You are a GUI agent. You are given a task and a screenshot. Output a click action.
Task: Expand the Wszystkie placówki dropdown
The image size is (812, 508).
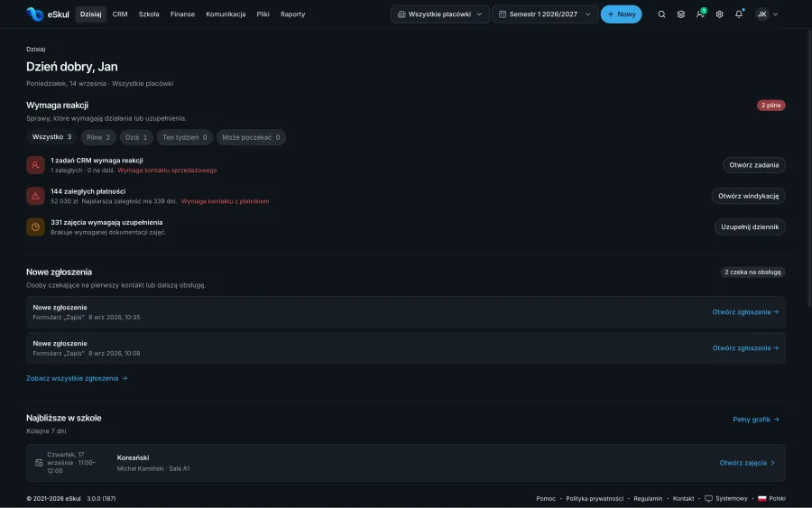439,14
